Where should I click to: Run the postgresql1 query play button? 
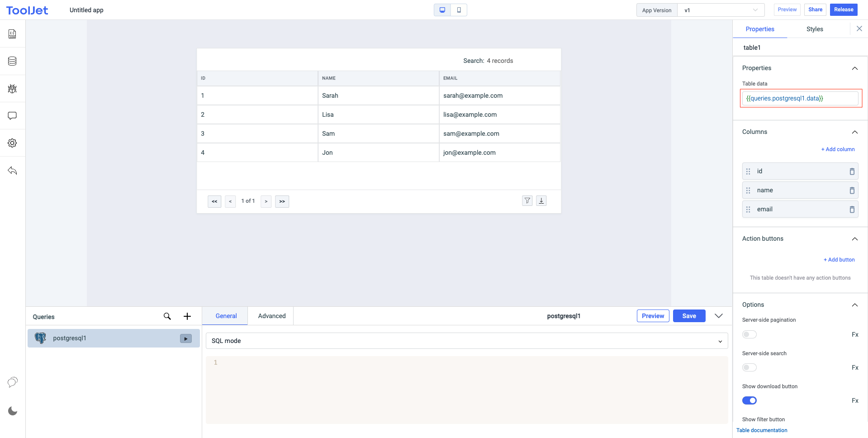[x=185, y=338]
